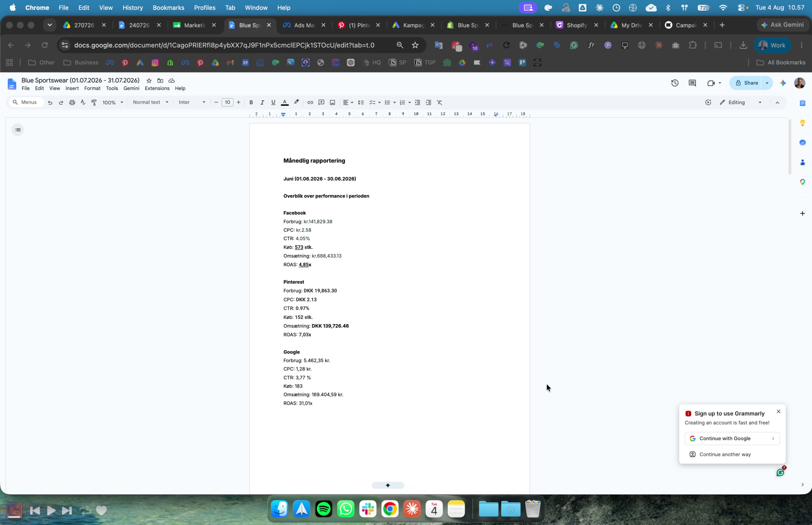The width and height of the screenshot is (812, 525).
Task: Clear formatting from selected text
Action: pos(440,102)
